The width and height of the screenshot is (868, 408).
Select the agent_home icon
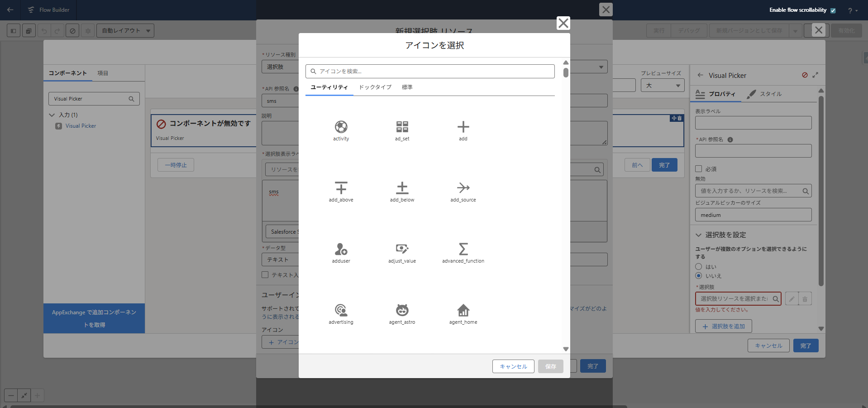click(463, 311)
